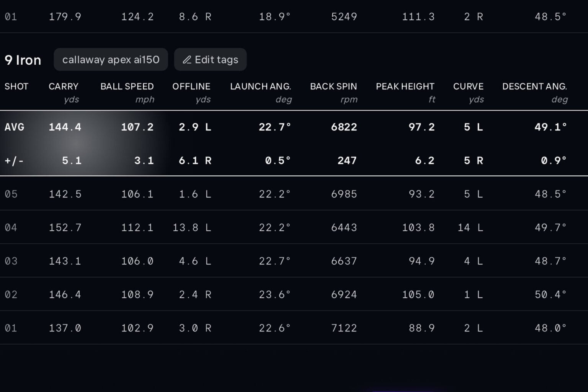Open the Edit tags control for 9 Iron
Image resolution: width=588 pixels, height=392 pixels.
tap(210, 60)
